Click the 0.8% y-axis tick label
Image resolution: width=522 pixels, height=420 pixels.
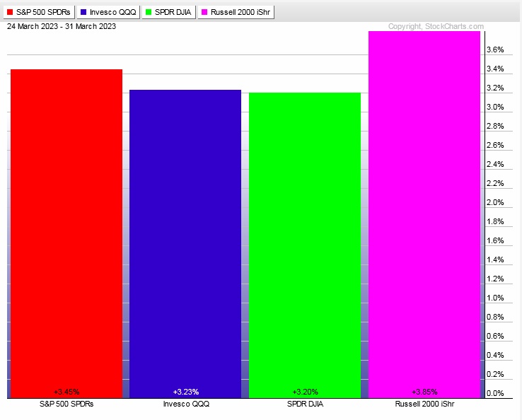pyautogui.click(x=495, y=317)
